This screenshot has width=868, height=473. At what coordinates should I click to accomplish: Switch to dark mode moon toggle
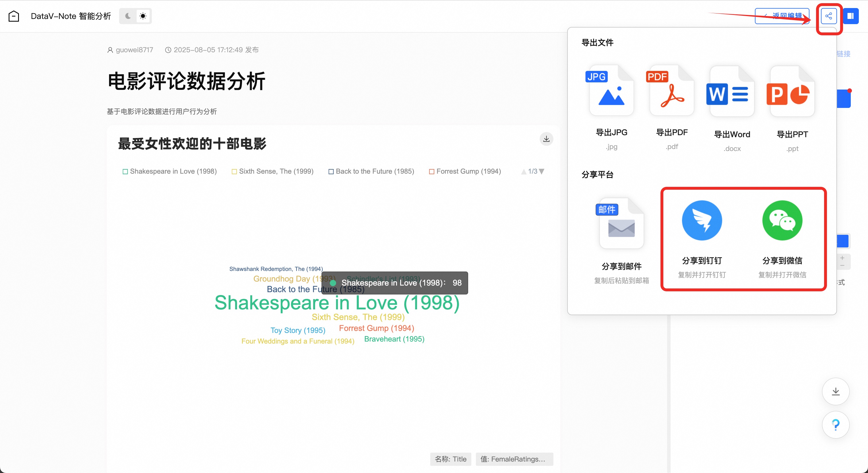pyautogui.click(x=128, y=16)
